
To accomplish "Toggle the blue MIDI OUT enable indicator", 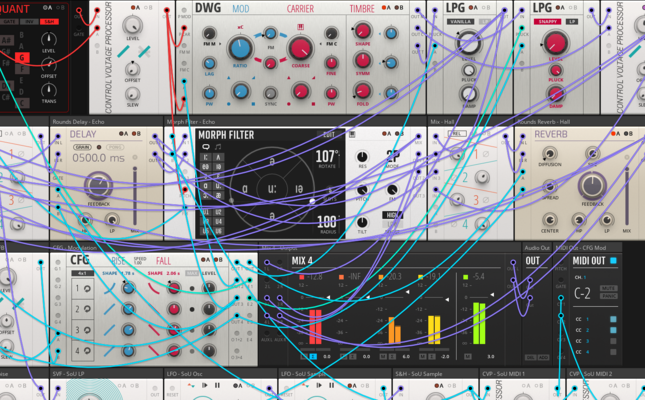I will 613,260.
